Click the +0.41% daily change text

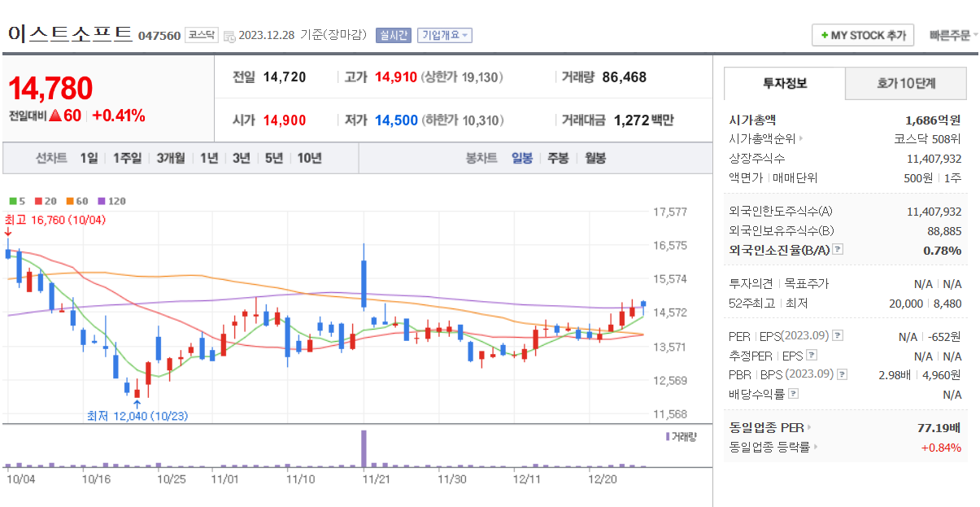click(119, 116)
